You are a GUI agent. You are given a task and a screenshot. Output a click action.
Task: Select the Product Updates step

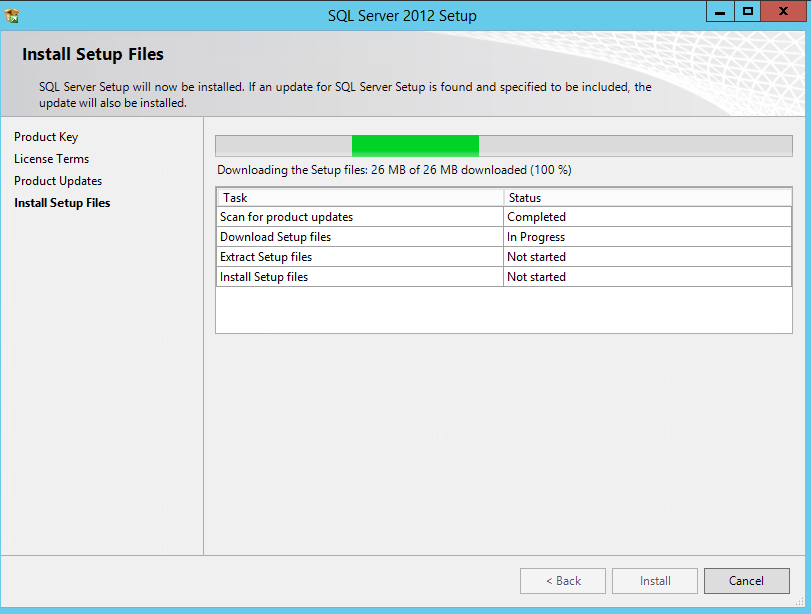click(x=58, y=181)
